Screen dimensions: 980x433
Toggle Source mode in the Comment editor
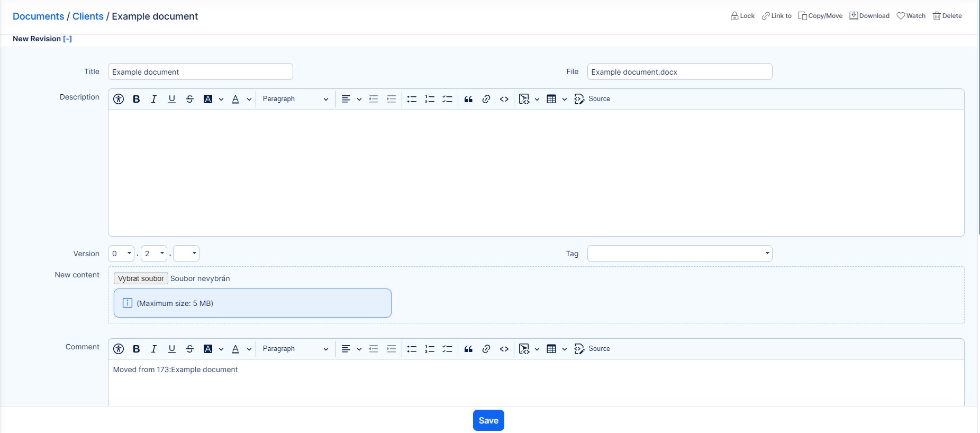click(592, 349)
